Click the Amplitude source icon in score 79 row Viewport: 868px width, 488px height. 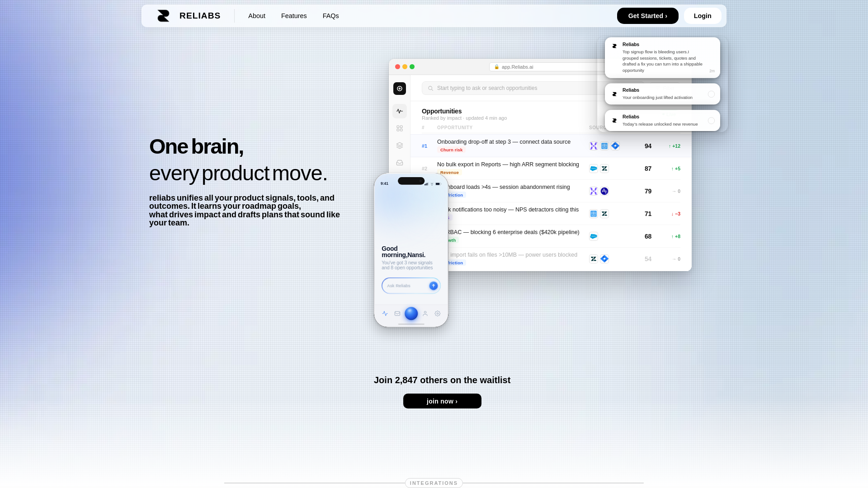604,191
